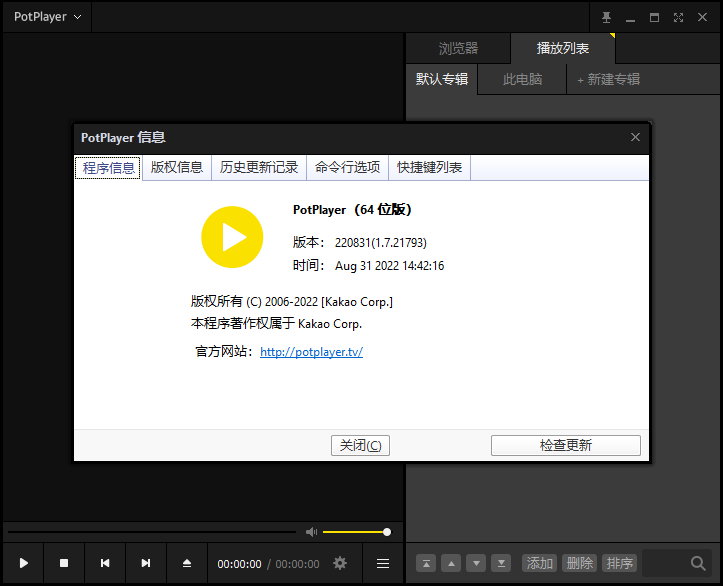Screen dimensions: 723x586
Task: Open the 添加 add menu in playlist
Action: coord(540,563)
